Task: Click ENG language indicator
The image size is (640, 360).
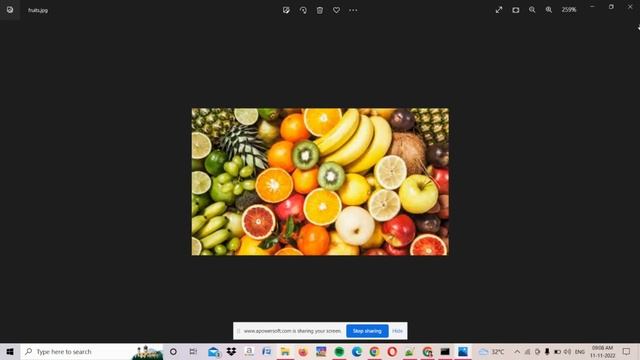Action: (x=580, y=351)
